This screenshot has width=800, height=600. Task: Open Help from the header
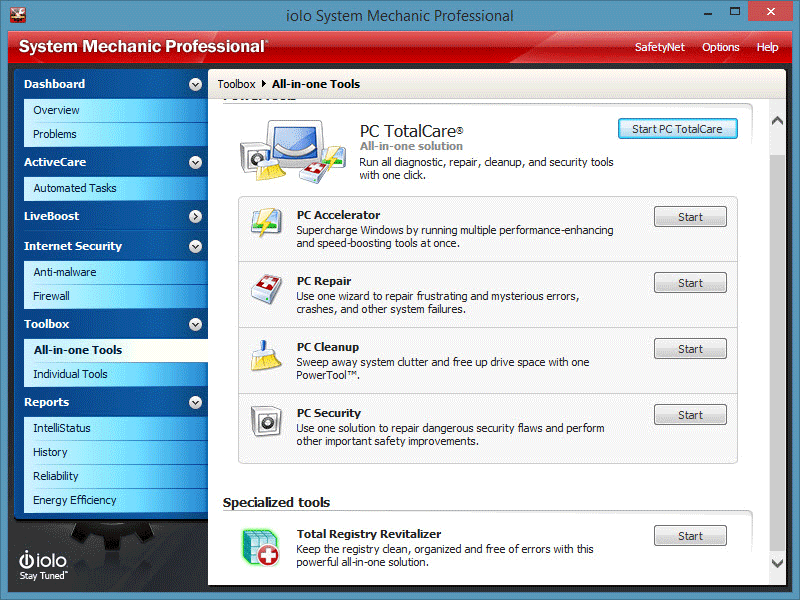(x=767, y=47)
